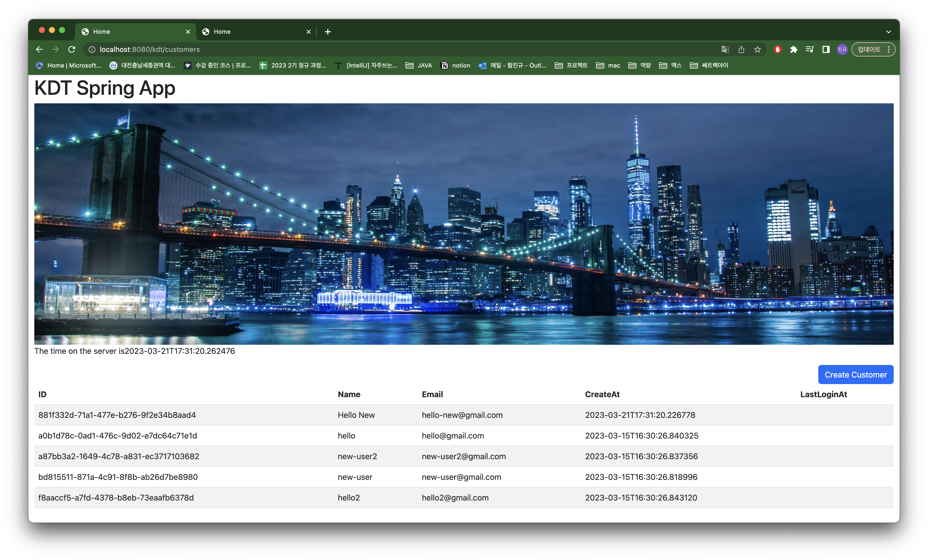Open a new tab with plus
Viewport: 928px width, 560px height.
click(328, 32)
